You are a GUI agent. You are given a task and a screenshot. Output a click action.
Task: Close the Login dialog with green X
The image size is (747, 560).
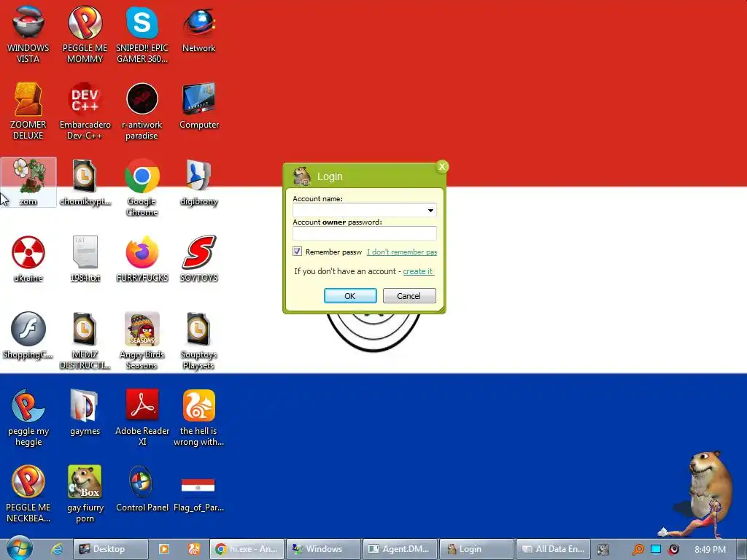click(442, 167)
